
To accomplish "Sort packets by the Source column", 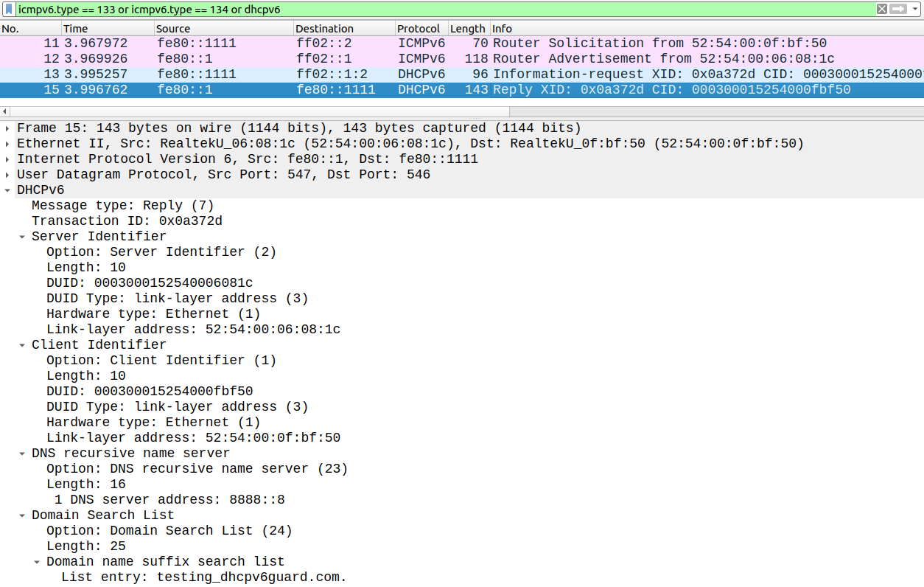I will click(x=223, y=29).
